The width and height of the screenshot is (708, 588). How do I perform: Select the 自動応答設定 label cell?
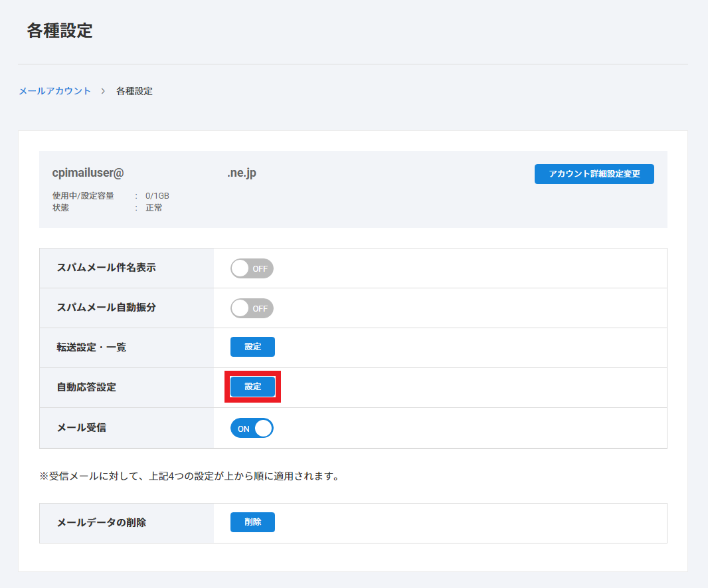click(86, 387)
